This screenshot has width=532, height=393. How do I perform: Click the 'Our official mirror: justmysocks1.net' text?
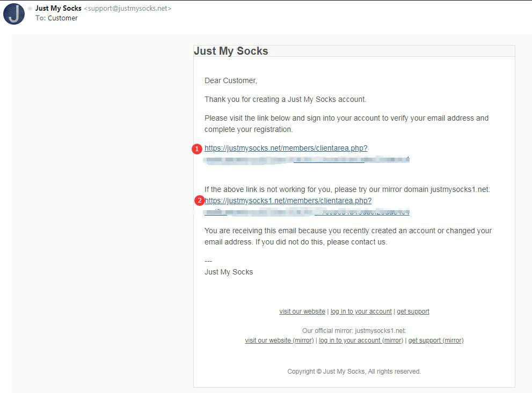(354, 331)
